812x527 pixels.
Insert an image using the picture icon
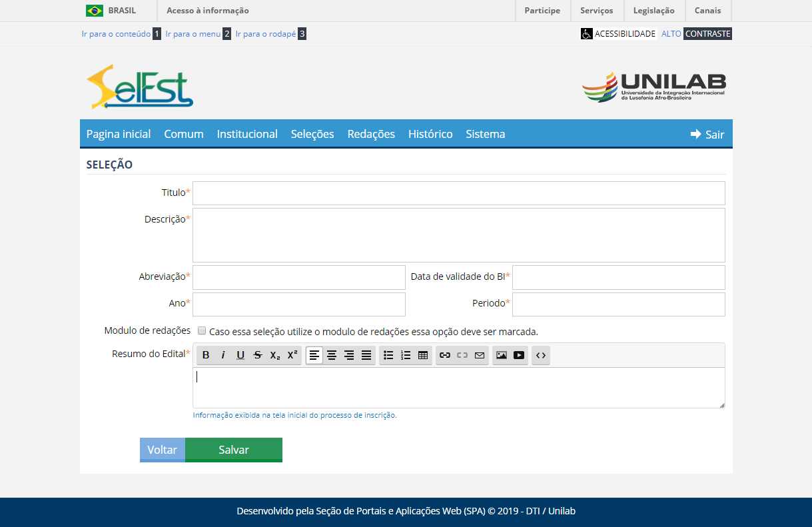[502, 355]
